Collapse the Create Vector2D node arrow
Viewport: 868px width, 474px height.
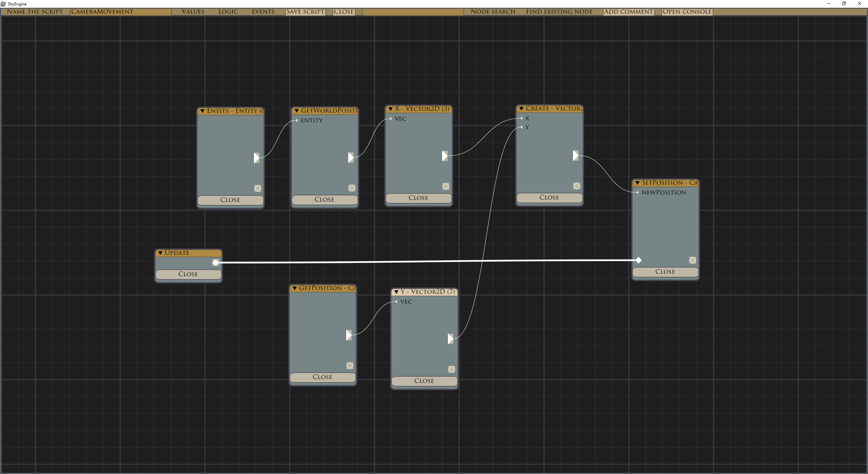521,109
